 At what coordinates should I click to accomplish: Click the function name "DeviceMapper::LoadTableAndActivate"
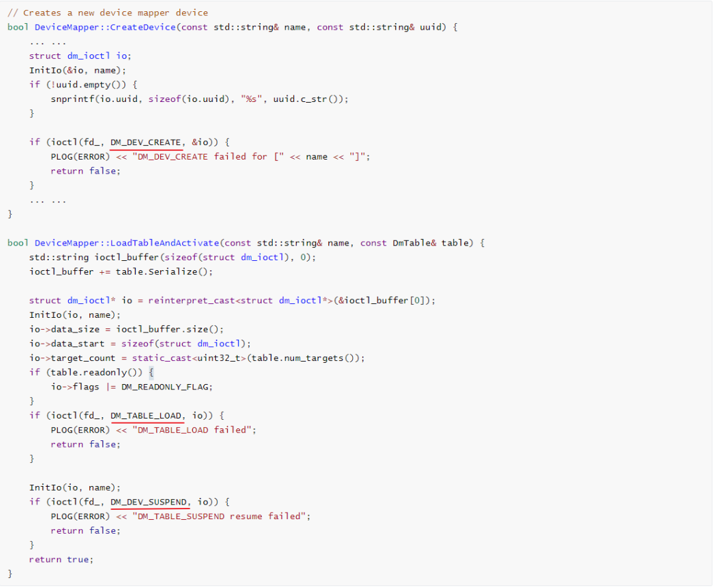(x=126, y=243)
